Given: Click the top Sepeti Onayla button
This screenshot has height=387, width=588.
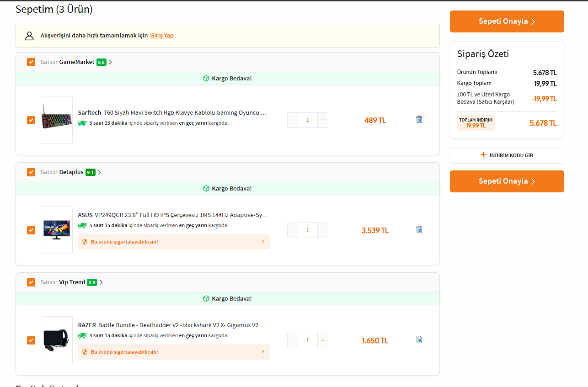Looking at the screenshot, I should click(507, 21).
